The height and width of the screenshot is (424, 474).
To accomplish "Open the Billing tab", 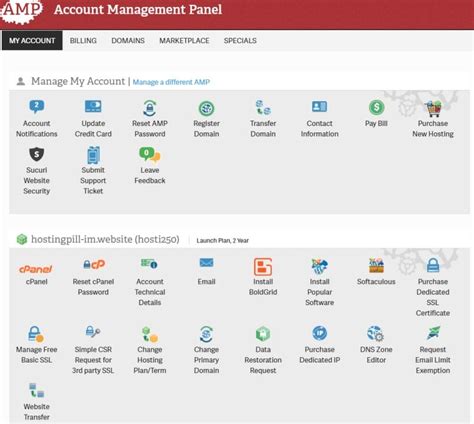I will click(x=83, y=40).
